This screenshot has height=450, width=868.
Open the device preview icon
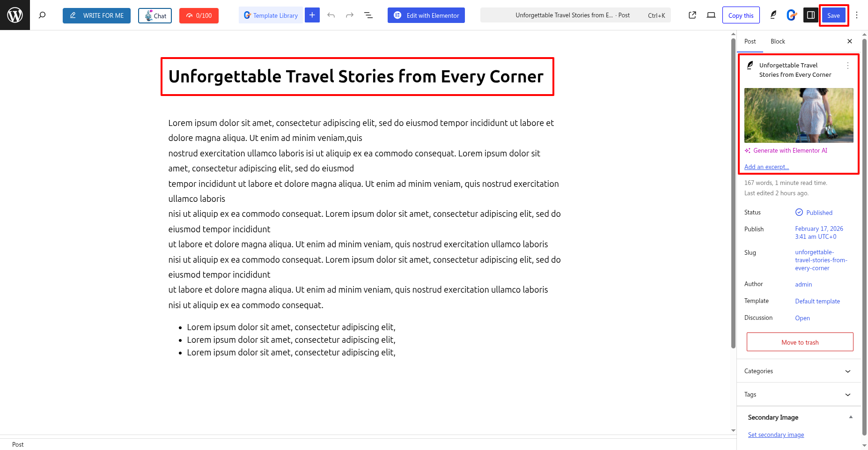711,15
